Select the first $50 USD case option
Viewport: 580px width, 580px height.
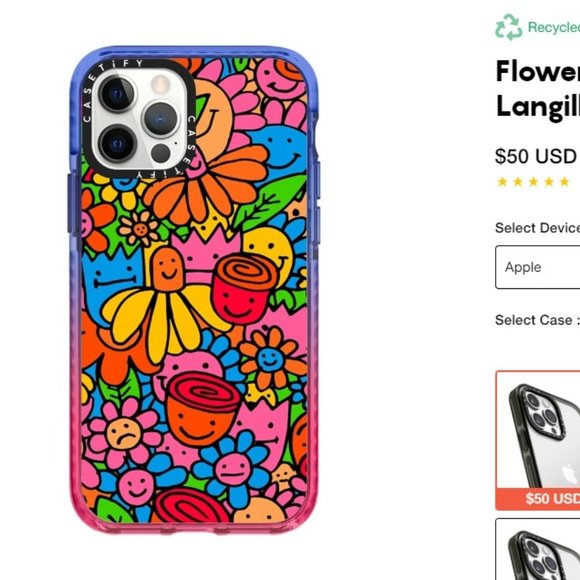tap(538, 440)
